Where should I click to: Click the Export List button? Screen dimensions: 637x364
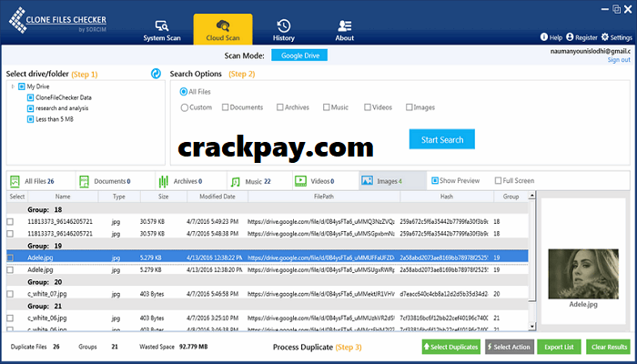(559, 347)
